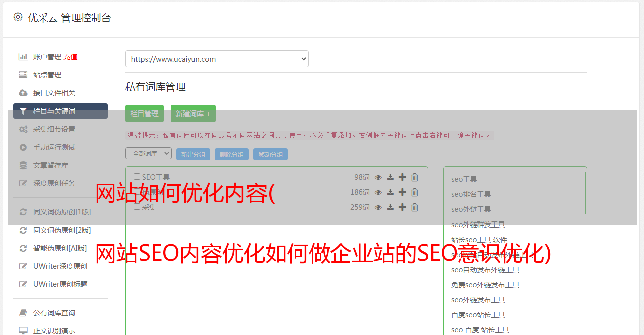Delete the 采集 library via trash icon
Viewport: 644px width, 335px height.
pyautogui.click(x=415, y=207)
